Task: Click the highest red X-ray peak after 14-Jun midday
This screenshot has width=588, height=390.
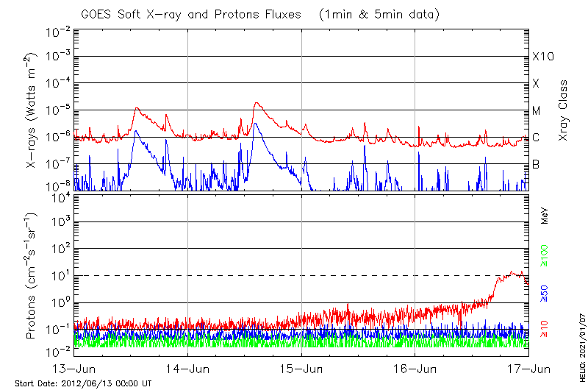Action: (x=256, y=103)
